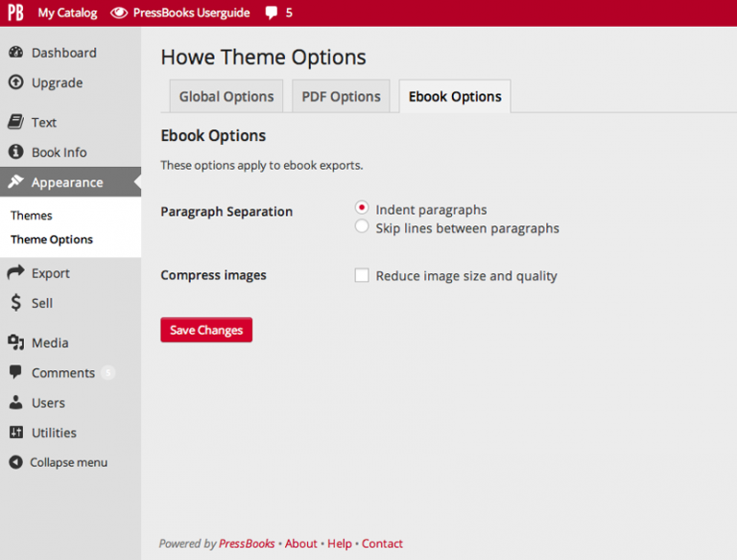The width and height of the screenshot is (737, 560).
Task: Open the comments bubble icon in top bar
Action: (272, 13)
